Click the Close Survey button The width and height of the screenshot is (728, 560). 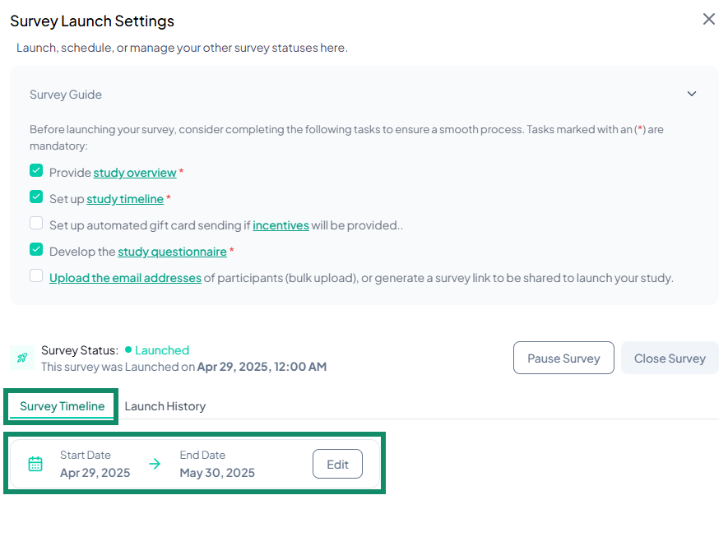click(x=670, y=359)
